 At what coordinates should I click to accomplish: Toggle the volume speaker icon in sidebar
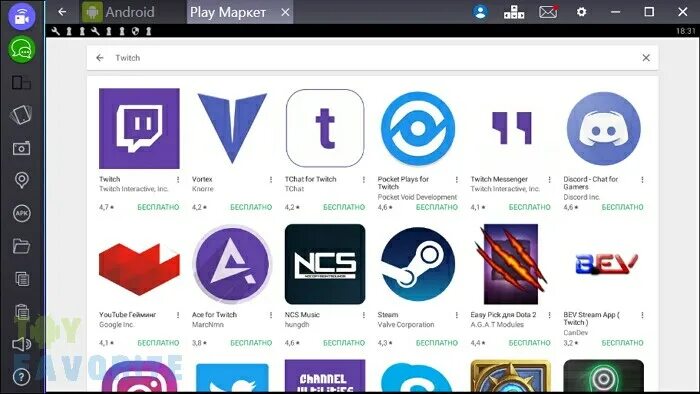[x=21, y=344]
